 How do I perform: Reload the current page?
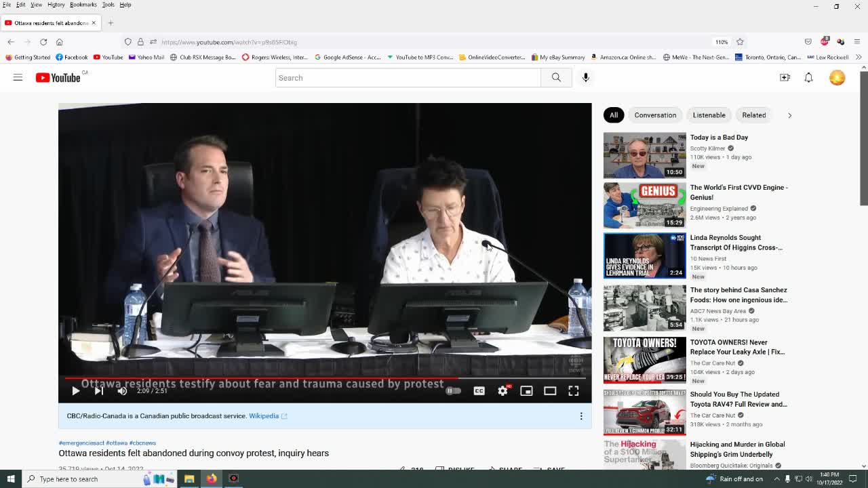(x=43, y=42)
